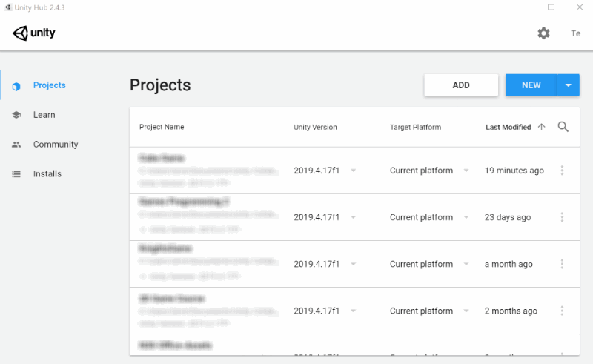Open more options for 23 days ago project
This screenshot has width=593, height=364.
coord(562,217)
